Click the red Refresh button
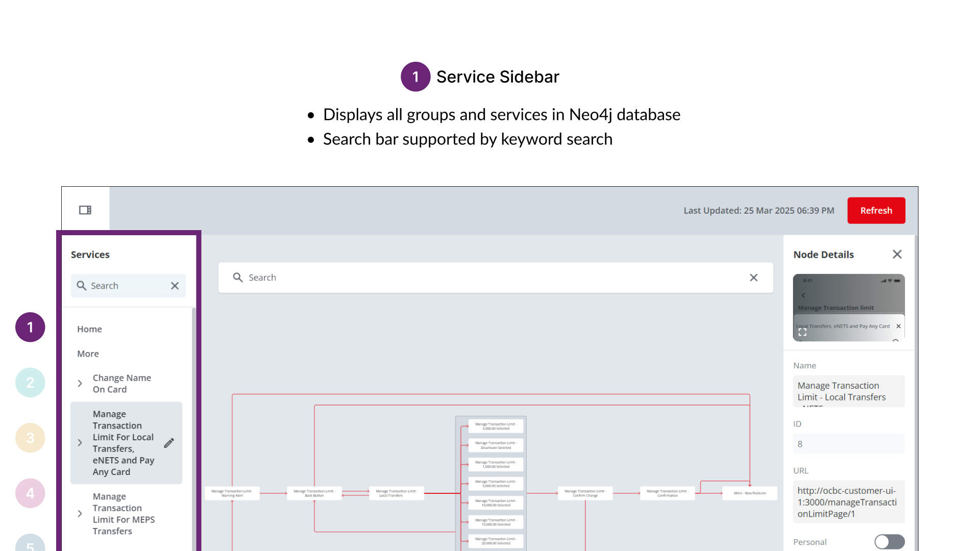The height and width of the screenshot is (551, 980). (876, 210)
